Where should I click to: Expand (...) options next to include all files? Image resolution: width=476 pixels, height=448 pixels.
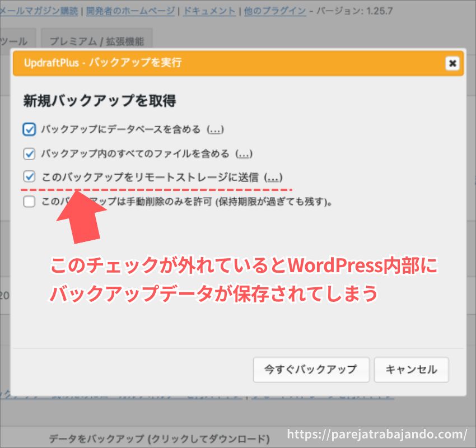[x=244, y=153]
